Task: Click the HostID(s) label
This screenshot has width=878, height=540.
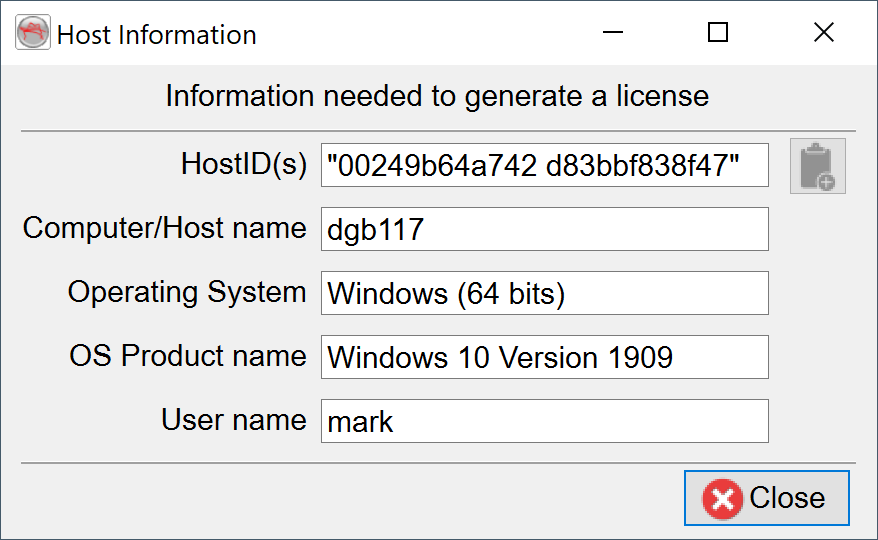Action: click(x=243, y=164)
